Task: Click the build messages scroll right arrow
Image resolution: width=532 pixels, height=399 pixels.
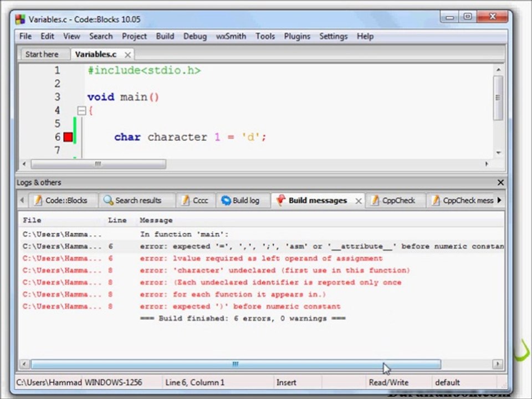Action: pos(498,364)
